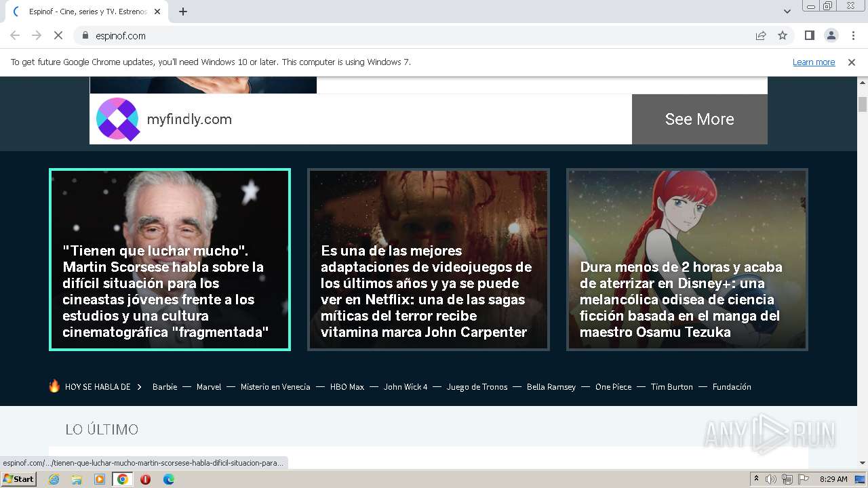The image size is (868, 488).
Task: Open Opera browser from taskbar
Action: 145,479
